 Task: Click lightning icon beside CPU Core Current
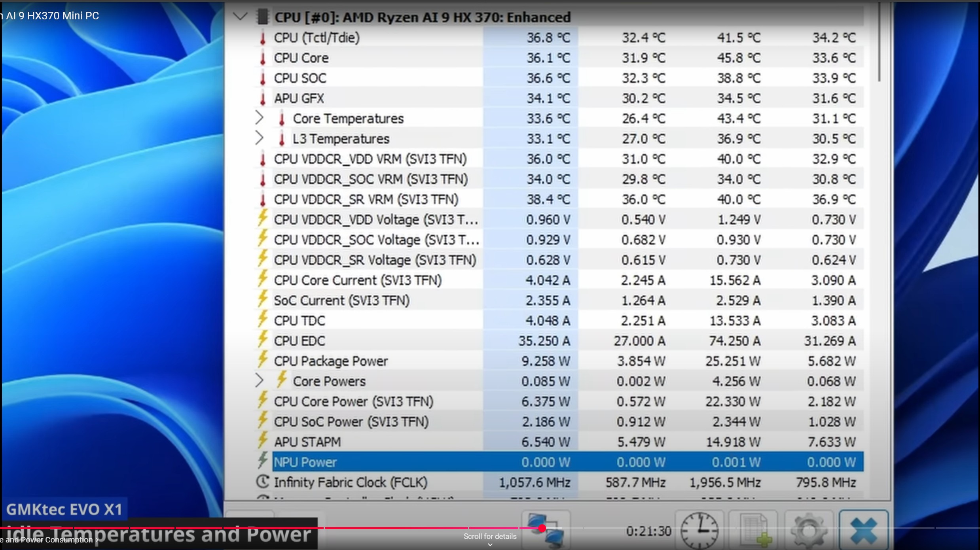tap(263, 278)
